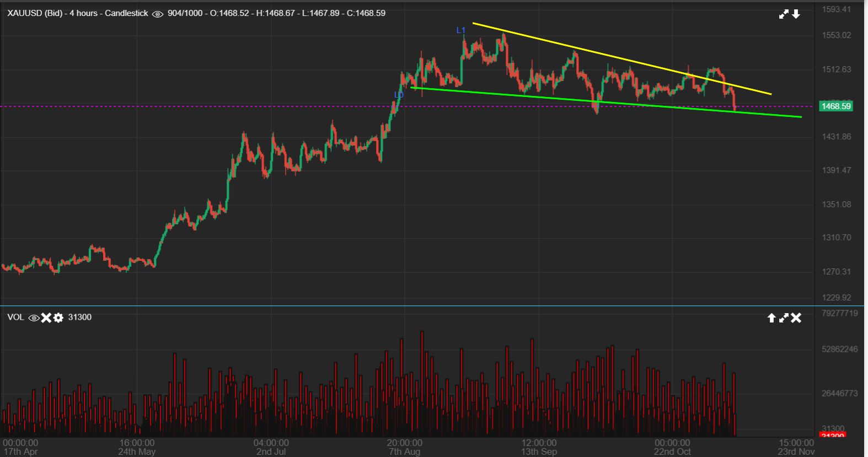Click the 1310.70 price axis label

click(x=836, y=238)
